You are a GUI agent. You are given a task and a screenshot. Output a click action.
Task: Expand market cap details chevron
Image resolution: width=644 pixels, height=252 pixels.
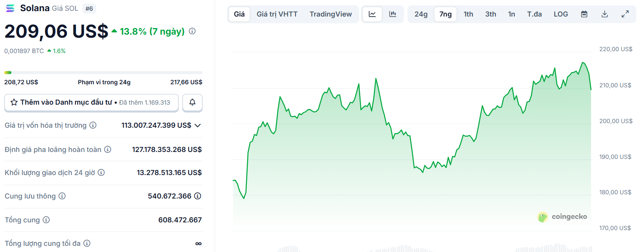(198, 125)
